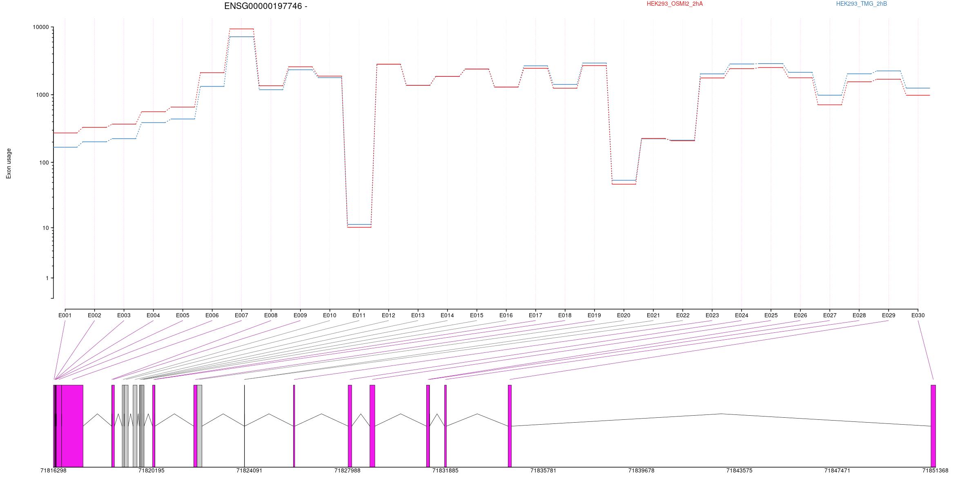Screen dimensions: 980x490
Task: Click genomic coordinate 71851368
Action: point(935,470)
